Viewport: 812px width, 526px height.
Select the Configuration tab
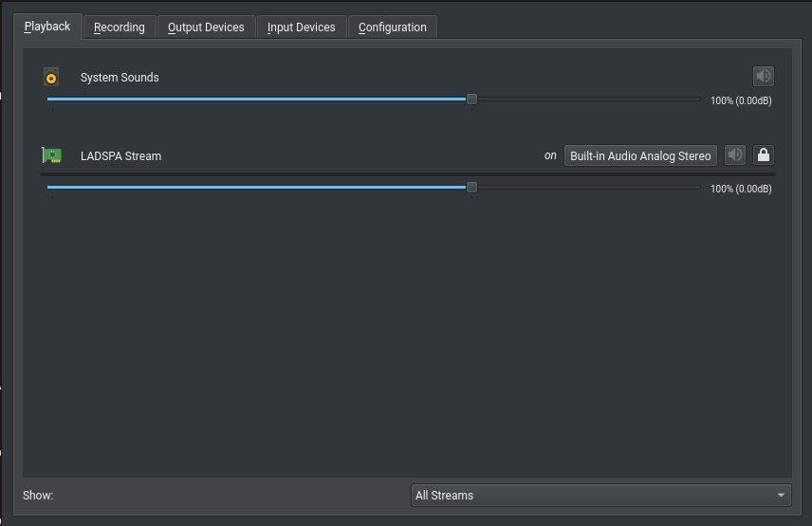tap(392, 27)
